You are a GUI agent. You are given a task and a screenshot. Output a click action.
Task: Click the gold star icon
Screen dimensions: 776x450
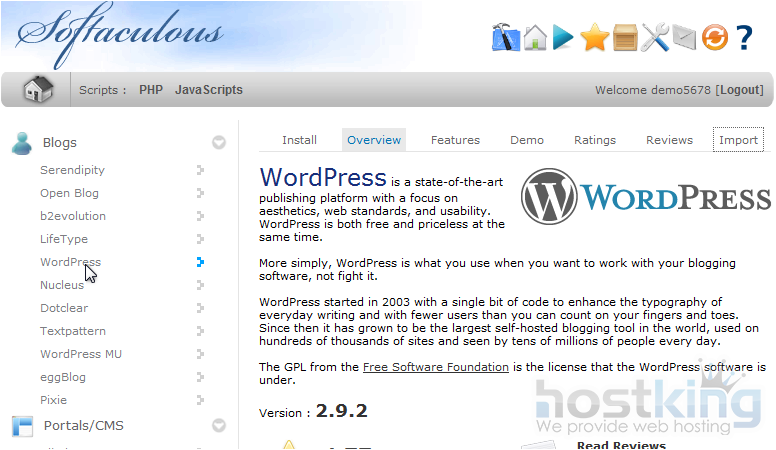595,38
